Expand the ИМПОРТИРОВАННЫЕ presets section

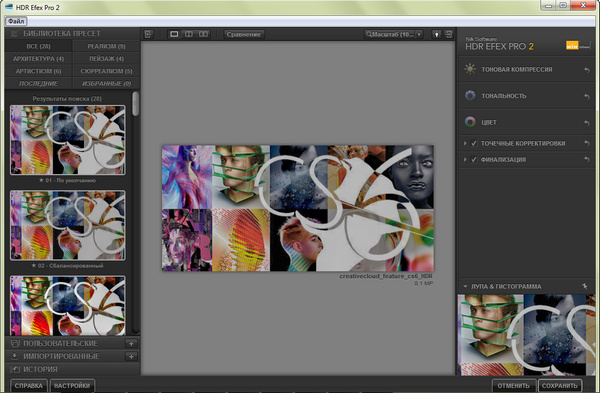click(x=61, y=356)
